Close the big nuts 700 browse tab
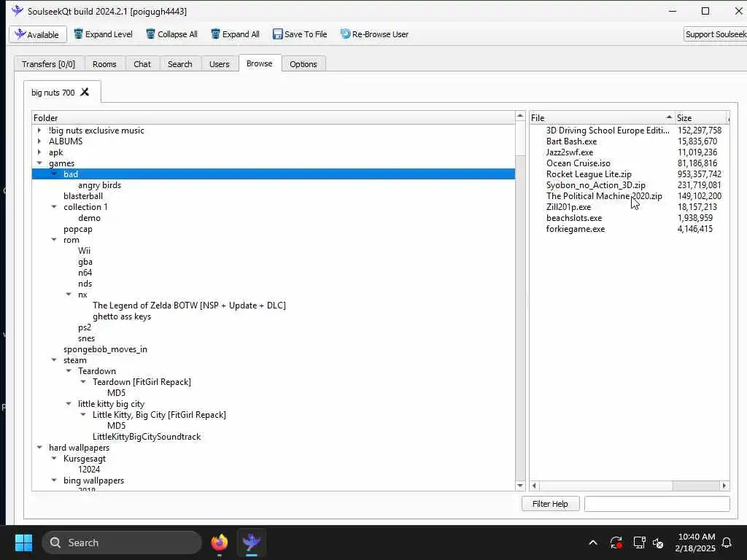 [x=85, y=92]
